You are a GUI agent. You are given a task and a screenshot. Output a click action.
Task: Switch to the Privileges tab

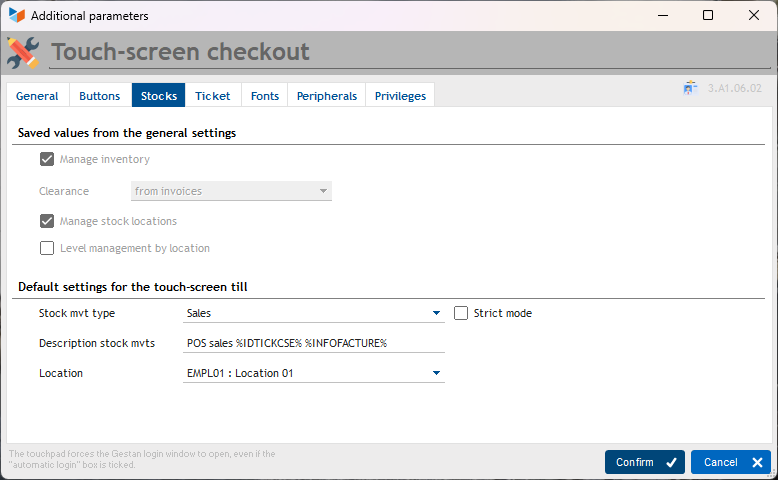coord(400,96)
